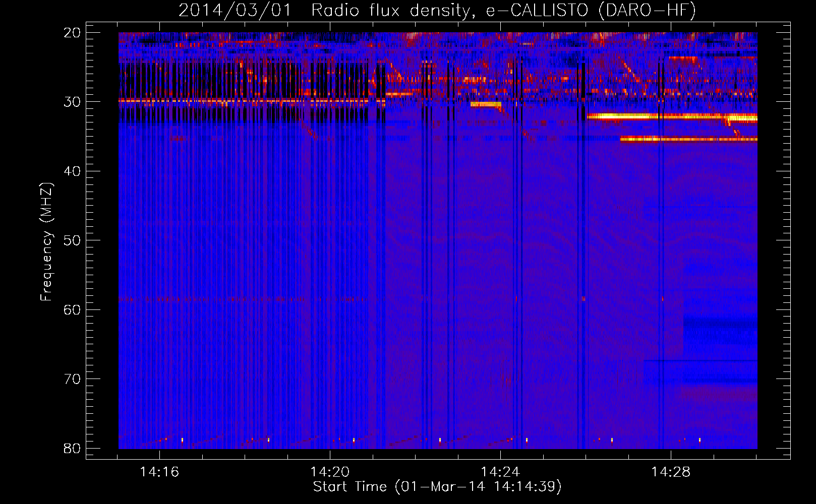Click the 14:24 time tick label
This screenshot has height=504, width=816.
click(x=500, y=472)
